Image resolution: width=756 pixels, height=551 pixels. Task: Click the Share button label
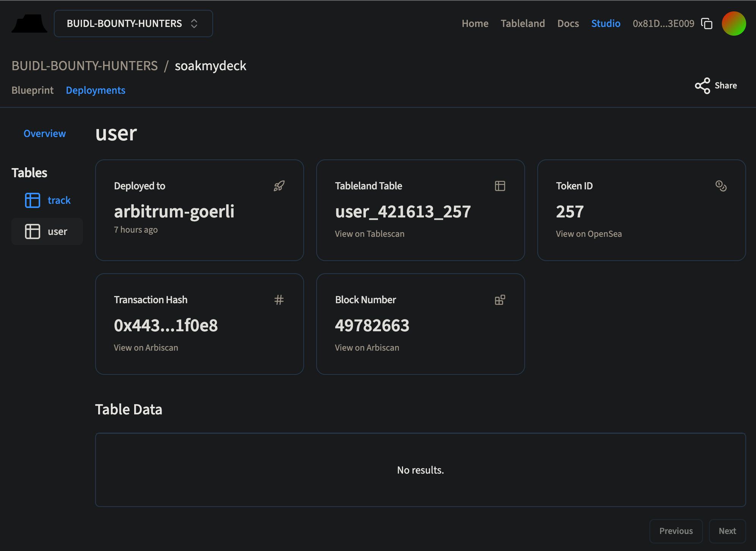[x=726, y=86]
